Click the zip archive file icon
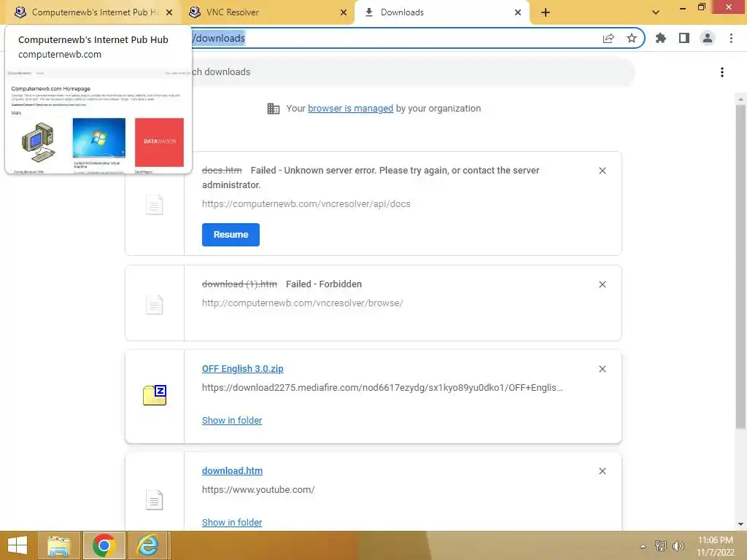This screenshot has height=560, width=747. 155,395
